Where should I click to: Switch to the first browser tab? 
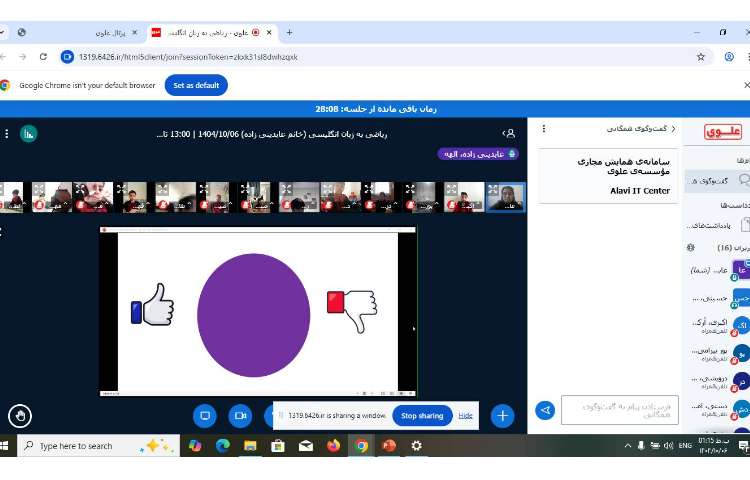pyautogui.click(x=80, y=32)
